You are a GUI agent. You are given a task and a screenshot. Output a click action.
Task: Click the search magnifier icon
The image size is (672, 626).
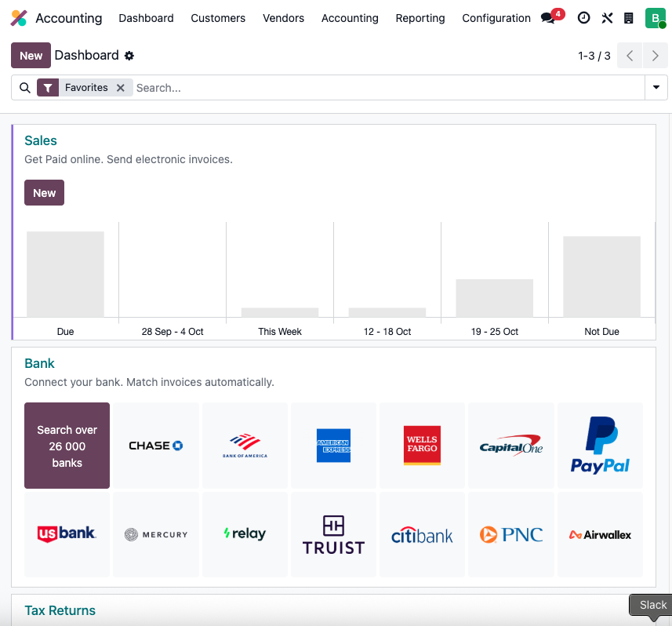pos(25,88)
